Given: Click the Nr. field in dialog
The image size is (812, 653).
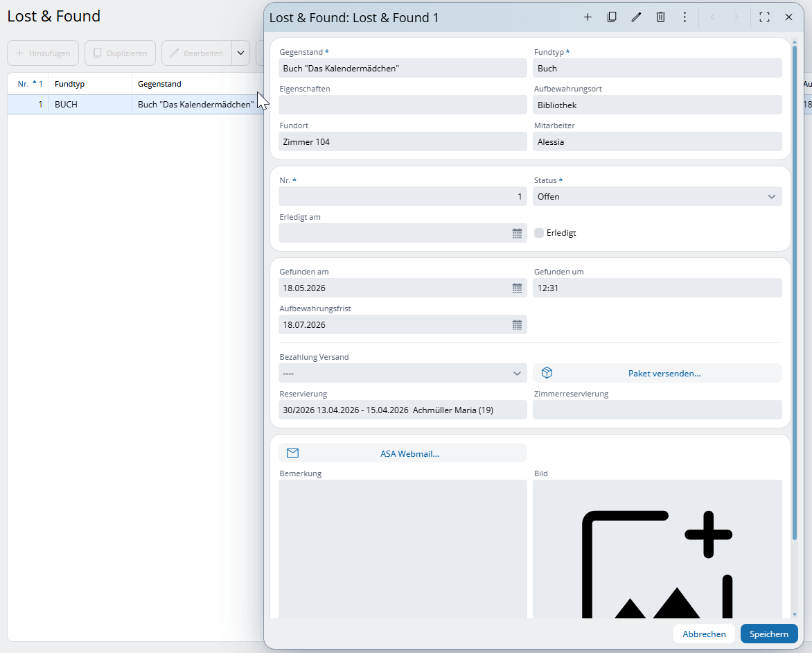Looking at the screenshot, I should click(x=403, y=196).
